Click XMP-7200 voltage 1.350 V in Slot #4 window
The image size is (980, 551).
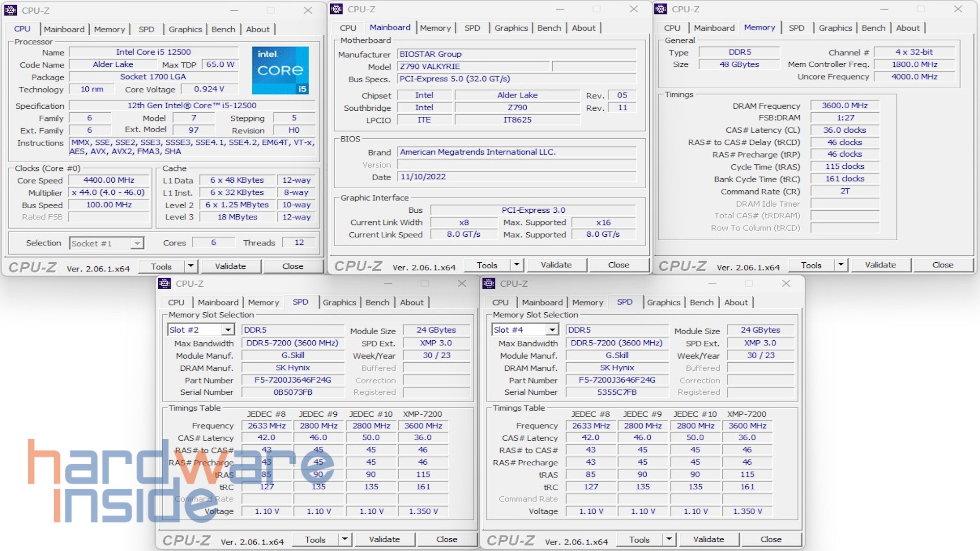point(747,511)
